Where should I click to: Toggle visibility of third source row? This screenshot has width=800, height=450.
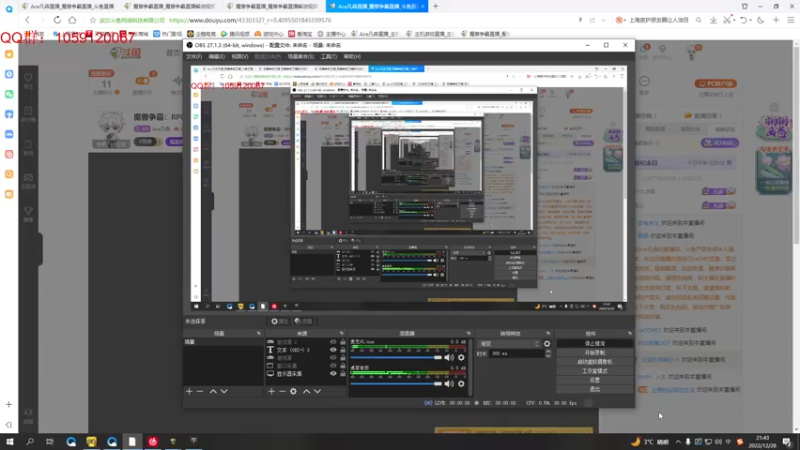click(x=333, y=358)
